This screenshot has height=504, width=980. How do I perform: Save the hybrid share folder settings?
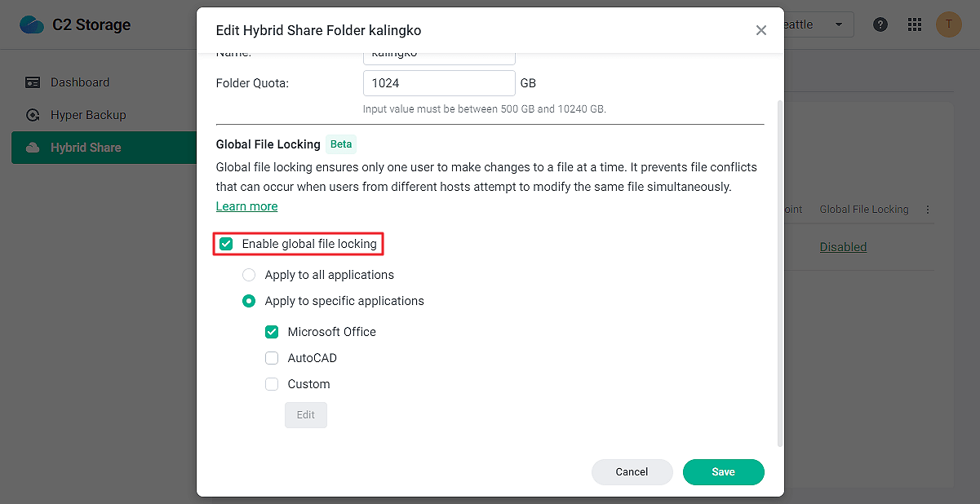click(x=723, y=471)
